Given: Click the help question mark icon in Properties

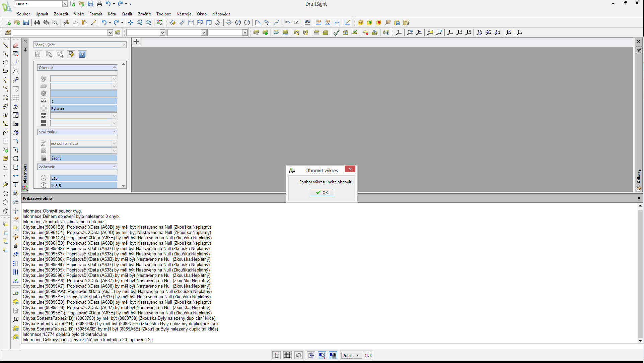Looking at the screenshot, I should coord(82,54).
